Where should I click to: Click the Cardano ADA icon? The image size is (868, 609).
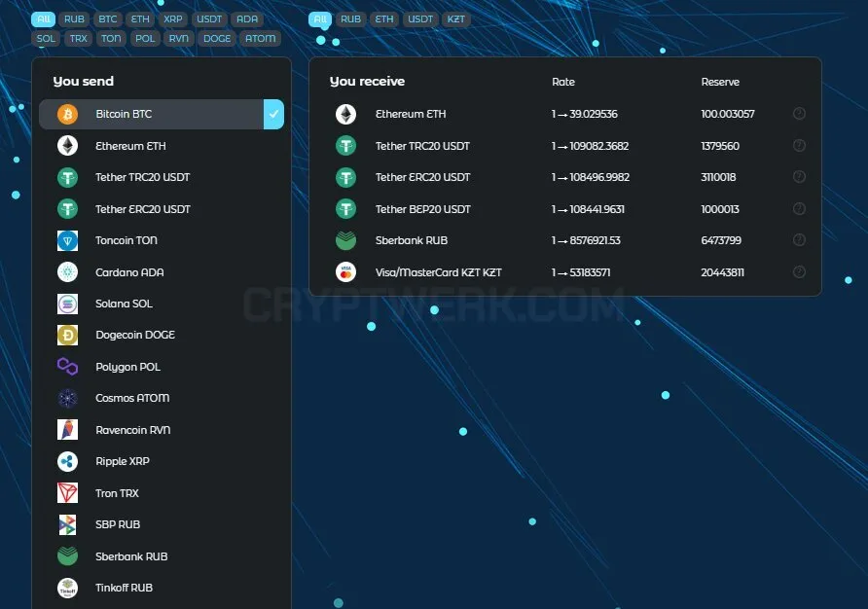click(x=67, y=272)
